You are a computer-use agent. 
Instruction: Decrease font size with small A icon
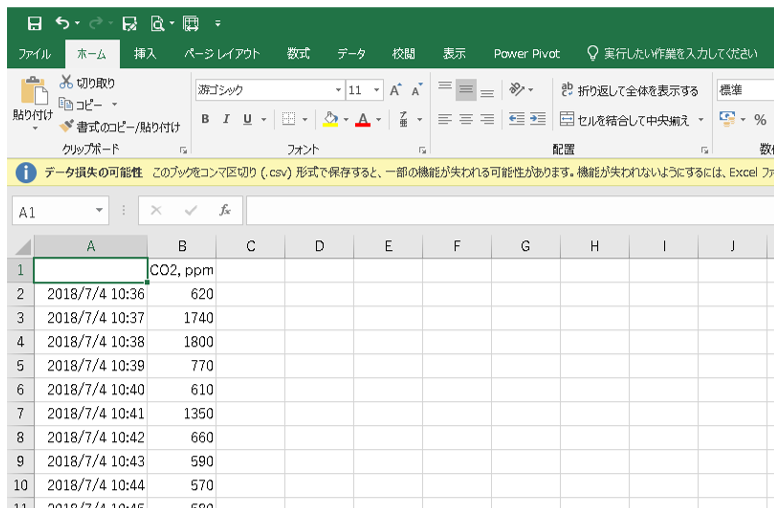(x=416, y=90)
